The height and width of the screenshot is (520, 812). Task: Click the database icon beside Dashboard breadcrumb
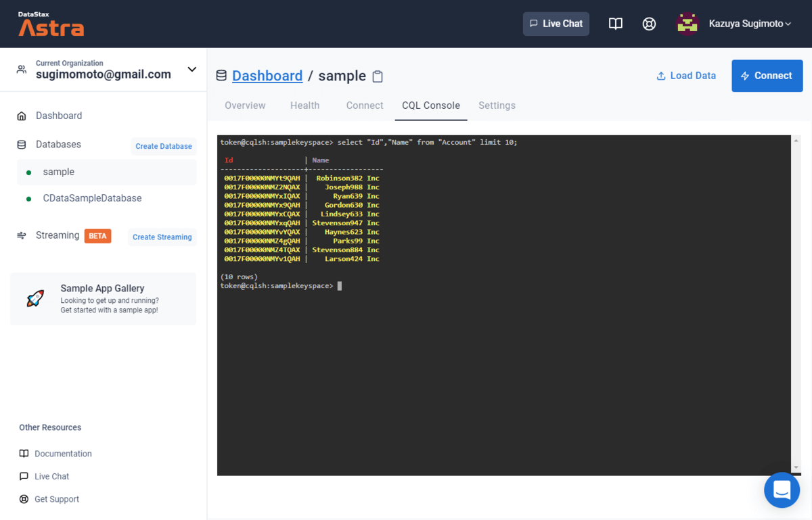click(221, 76)
